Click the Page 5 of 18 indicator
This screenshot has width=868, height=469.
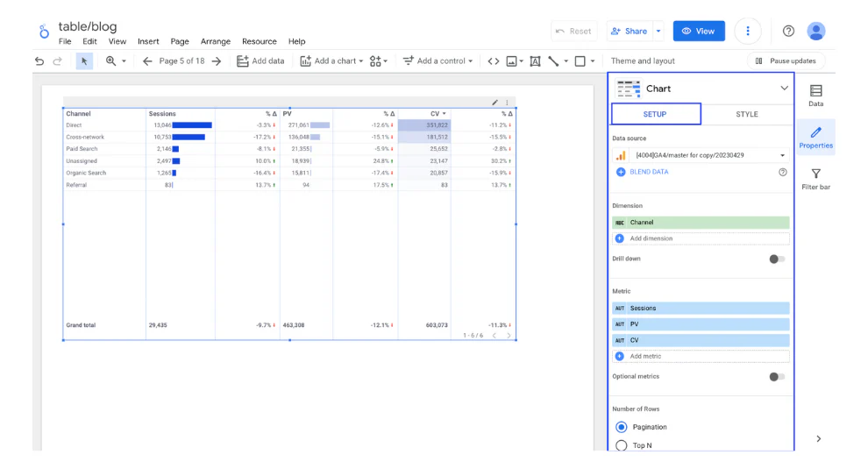click(181, 60)
